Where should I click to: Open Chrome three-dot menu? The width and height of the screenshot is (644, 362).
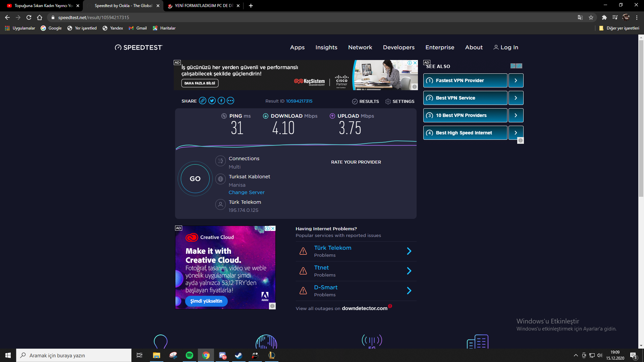637,17
